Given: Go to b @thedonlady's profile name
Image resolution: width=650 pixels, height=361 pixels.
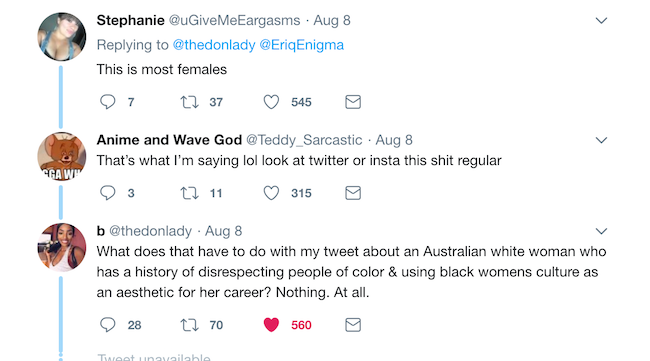Looking at the screenshot, I should click(x=100, y=231).
